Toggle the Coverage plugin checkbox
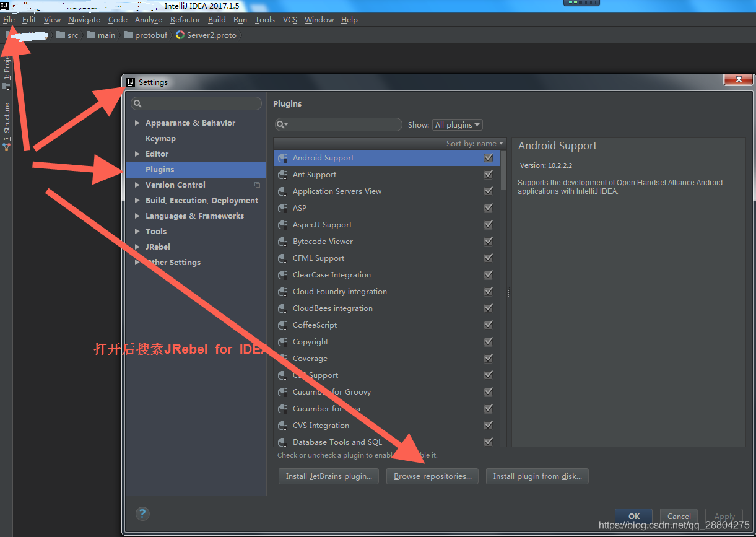This screenshot has height=537, width=756. point(489,359)
